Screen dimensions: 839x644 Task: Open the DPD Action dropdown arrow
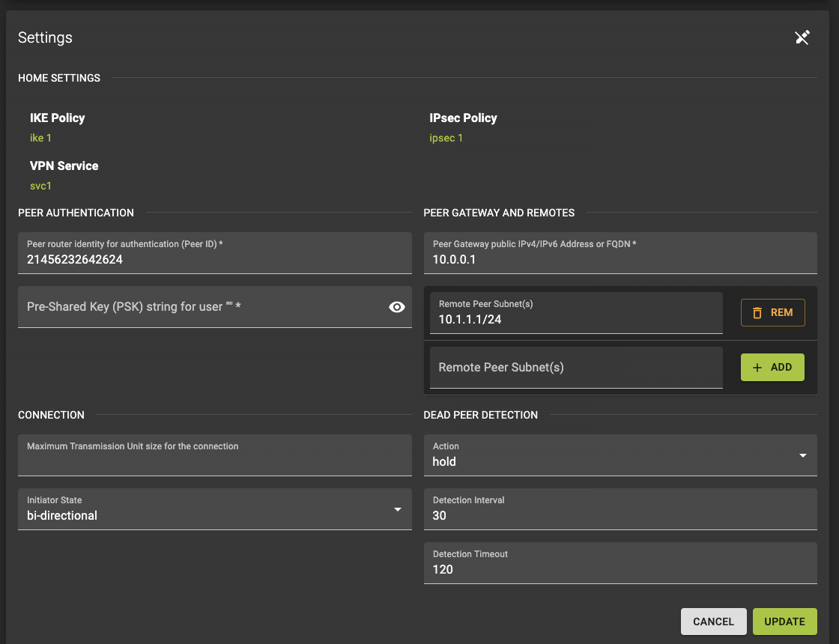[802, 456]
